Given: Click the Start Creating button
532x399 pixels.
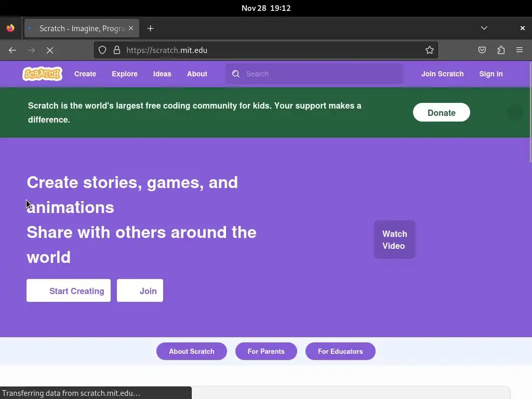Looking at the screenshot, I should 69,290.
